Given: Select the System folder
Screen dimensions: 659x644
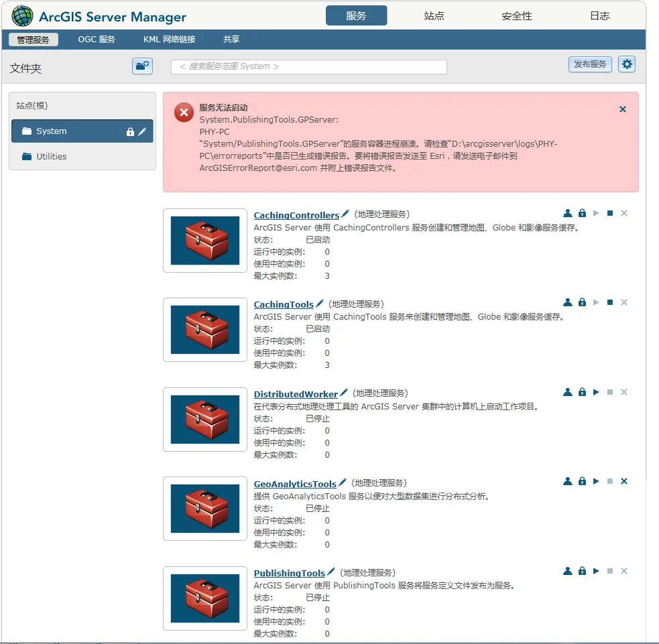Looking at the screenshot, I should tap(82, 131).
